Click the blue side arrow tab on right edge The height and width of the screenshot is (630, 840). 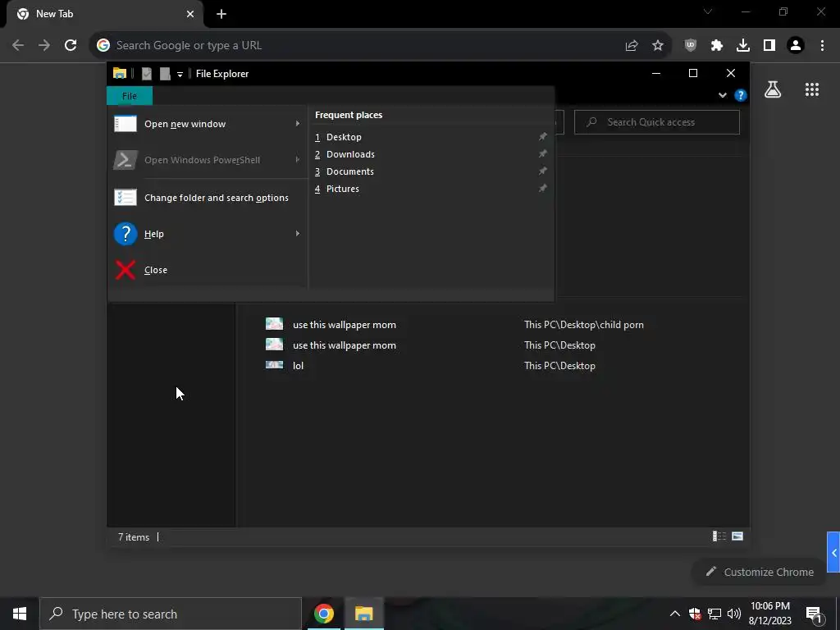[x=833, y=552]
